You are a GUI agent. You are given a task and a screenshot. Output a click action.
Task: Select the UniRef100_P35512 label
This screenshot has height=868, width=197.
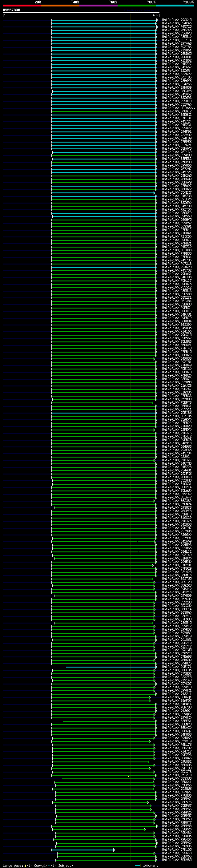[177, 287]
